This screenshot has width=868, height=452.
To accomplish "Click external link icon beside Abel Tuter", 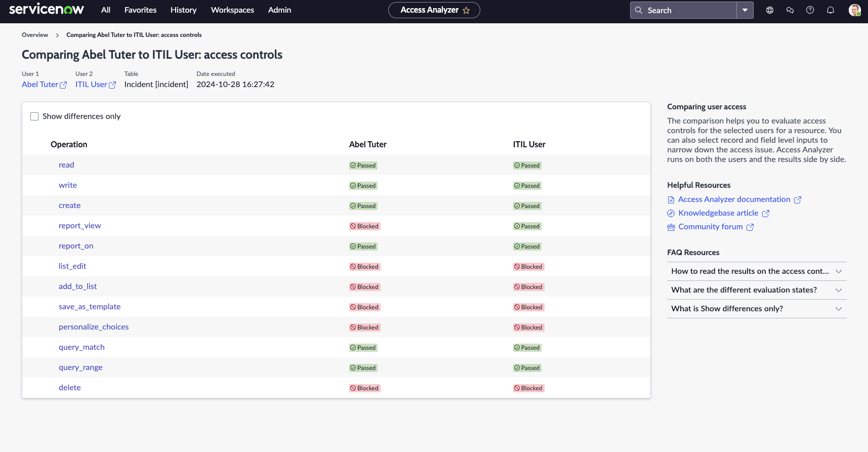I will pyautogui.click(x=63, y=85).
